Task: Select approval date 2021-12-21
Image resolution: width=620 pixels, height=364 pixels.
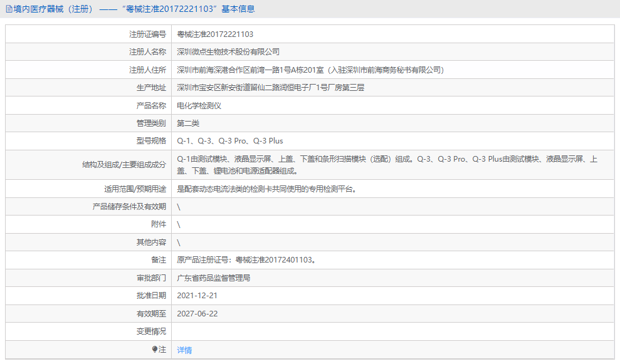Action: [197, 296]
